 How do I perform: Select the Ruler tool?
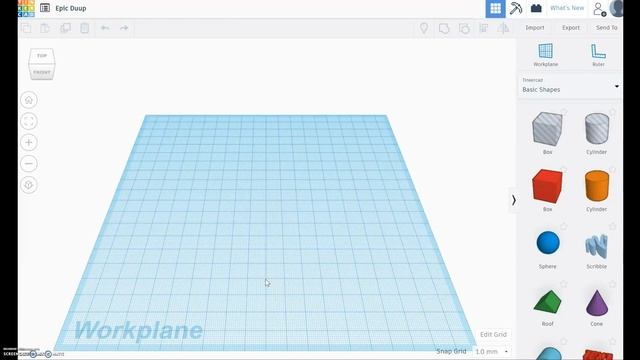pyautogui.click(x=598, y=55)
